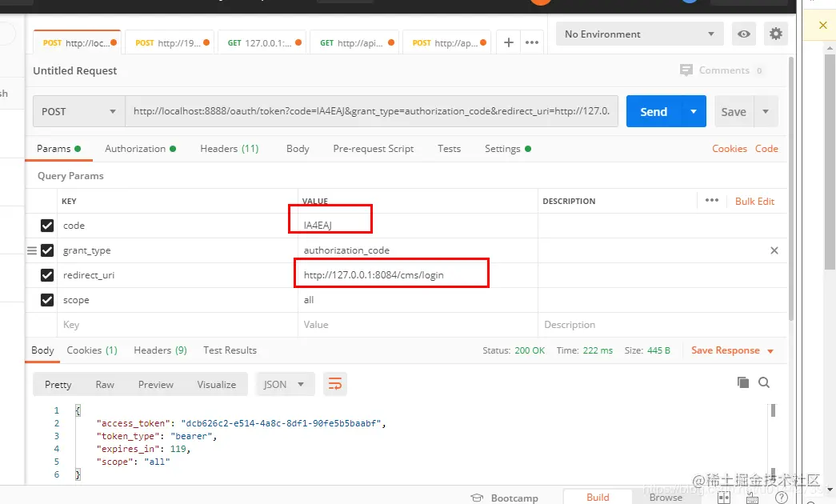The height and width of the screenshot is (504, 836).
Task: Open the JSON format dropdown
Action: (x=284, y=384)
